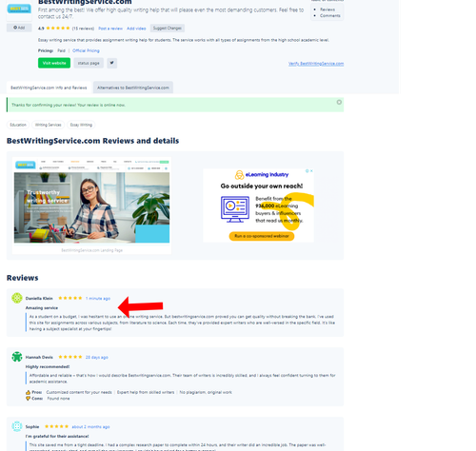Click the AdChoices icon on the ad
This screenshot has height=451, width=476.
307,171
